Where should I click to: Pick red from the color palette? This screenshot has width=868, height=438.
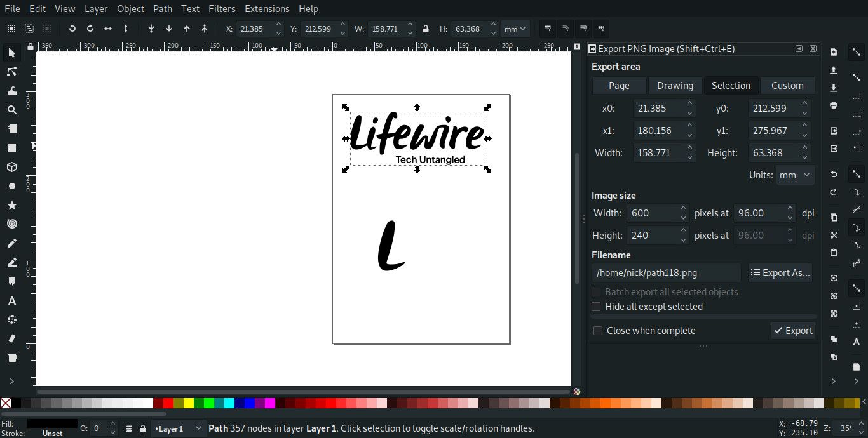(168, 402)
